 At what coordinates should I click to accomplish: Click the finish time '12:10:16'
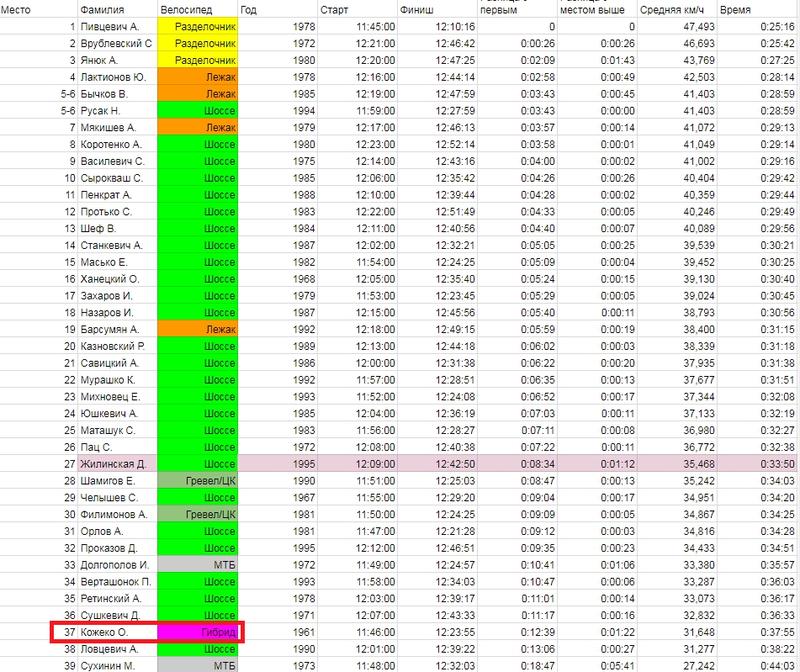[437, 27]
